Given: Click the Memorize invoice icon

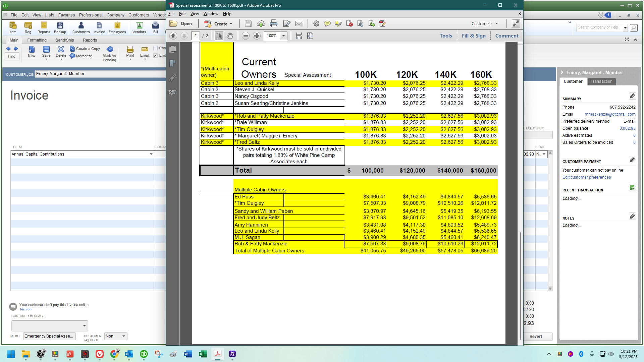Looking at the screenshot, I should pos(81,56).
